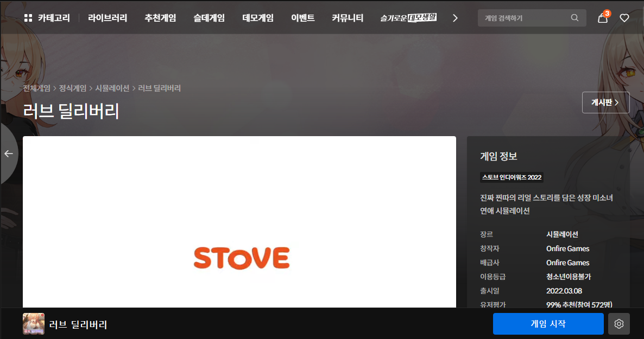Open the 슬데게임 tab
Screen dimensions: 644x339
[209, 18]
